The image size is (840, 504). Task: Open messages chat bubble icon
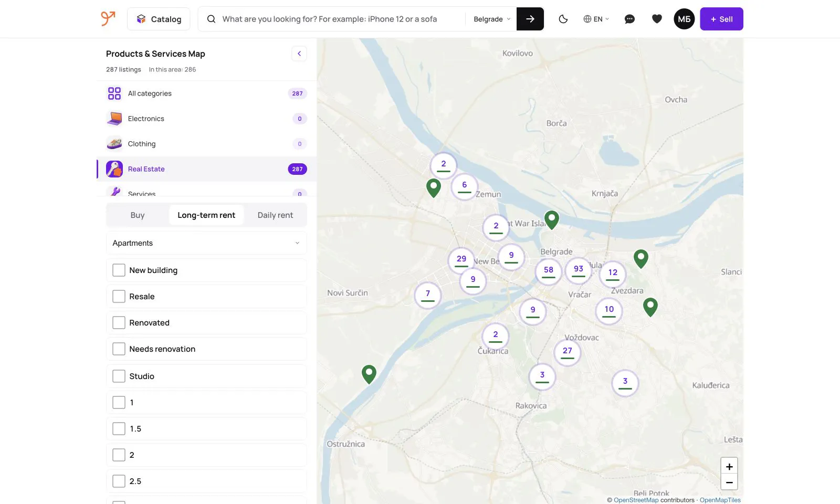629,19
